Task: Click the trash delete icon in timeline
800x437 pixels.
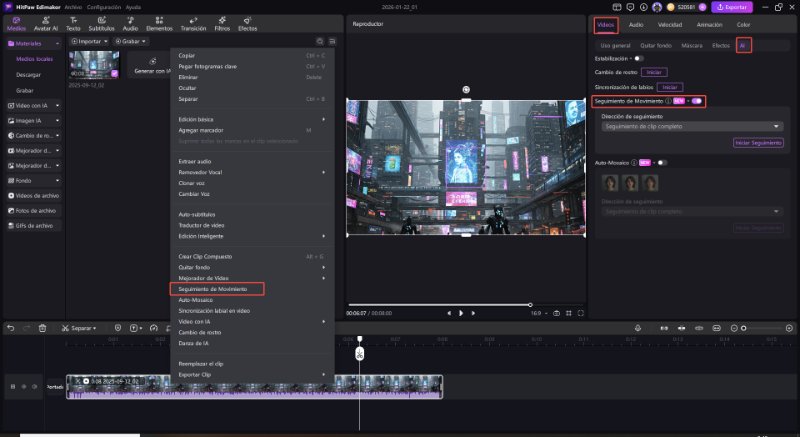Action: point(41,327)
